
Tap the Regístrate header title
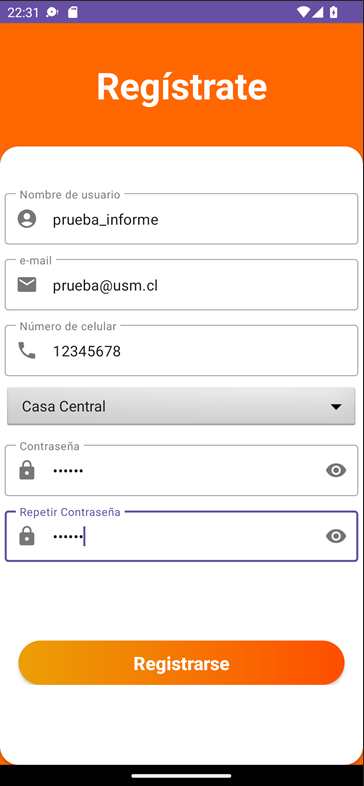(x=182, y=88)
